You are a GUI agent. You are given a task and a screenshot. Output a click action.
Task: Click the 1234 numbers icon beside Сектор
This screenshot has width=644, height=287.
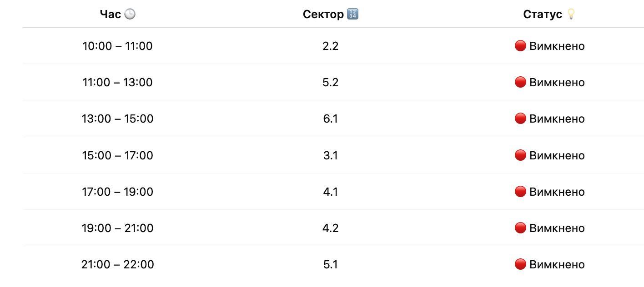(x=352, y=15)
